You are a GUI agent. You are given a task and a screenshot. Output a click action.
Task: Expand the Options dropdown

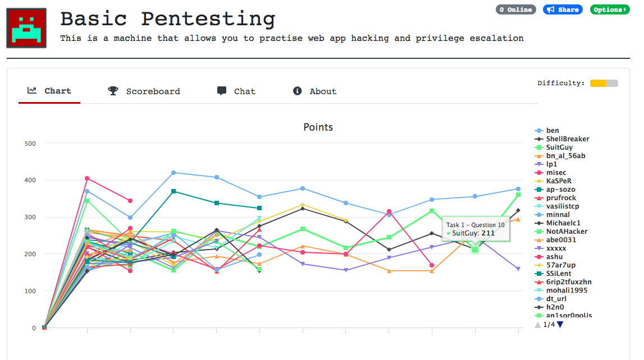coord(609,10)
